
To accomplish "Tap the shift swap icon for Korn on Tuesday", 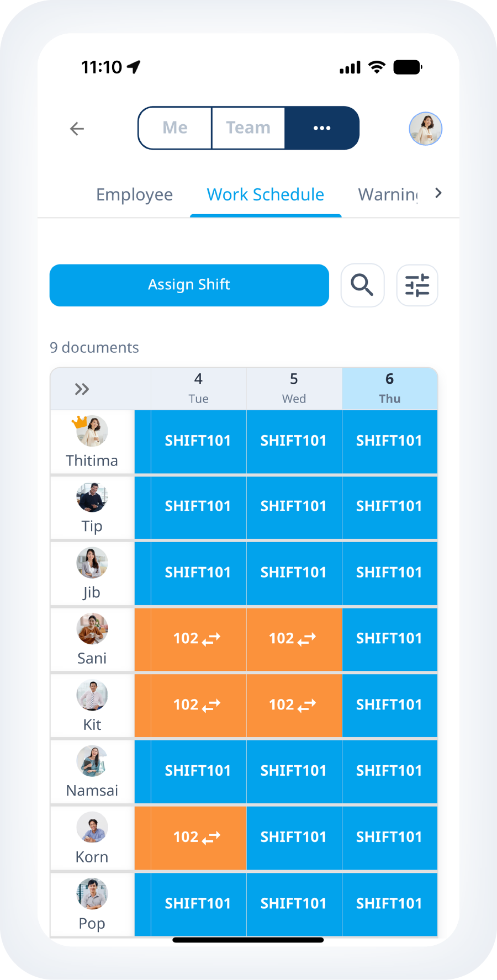I will (211, 838).
